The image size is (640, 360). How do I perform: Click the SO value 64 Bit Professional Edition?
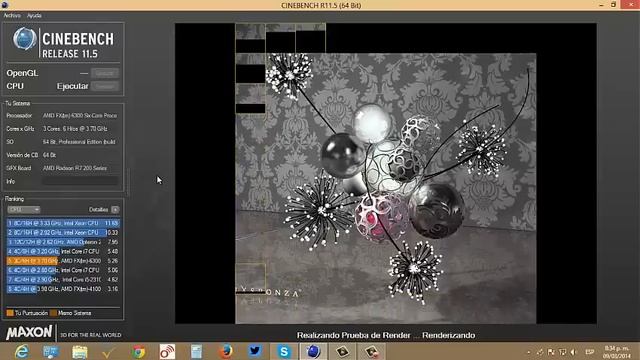click(x=79, y=142)
